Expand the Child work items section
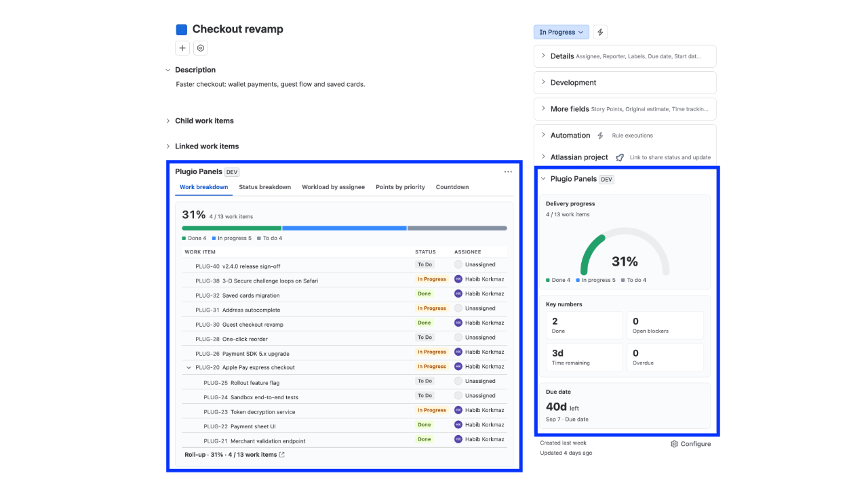868x488 pixels. tap(168, 121)
